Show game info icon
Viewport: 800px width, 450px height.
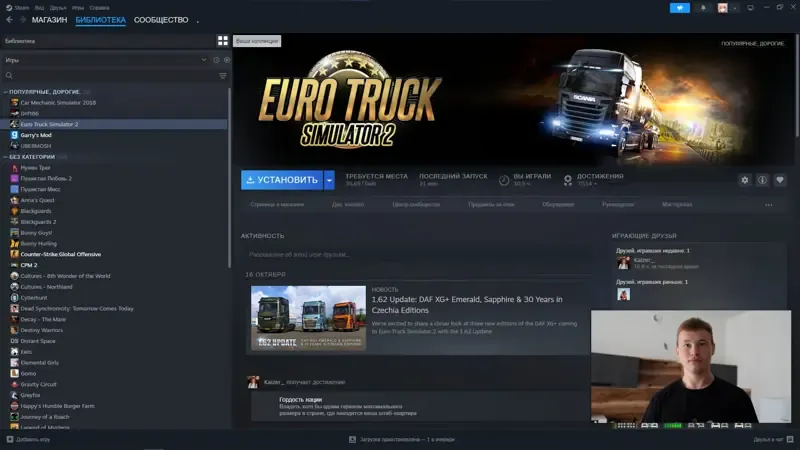click(762, 180)
